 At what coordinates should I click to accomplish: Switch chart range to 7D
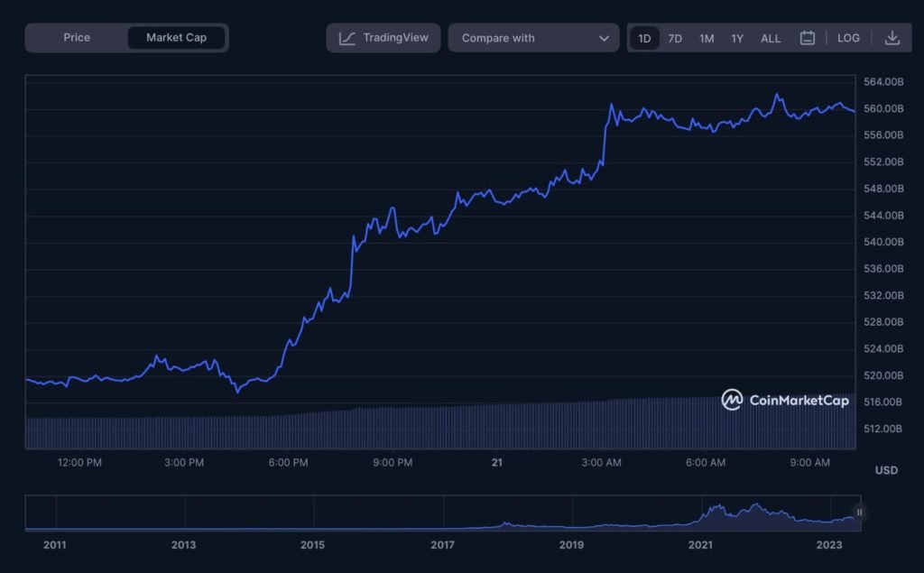click(675, 38)
